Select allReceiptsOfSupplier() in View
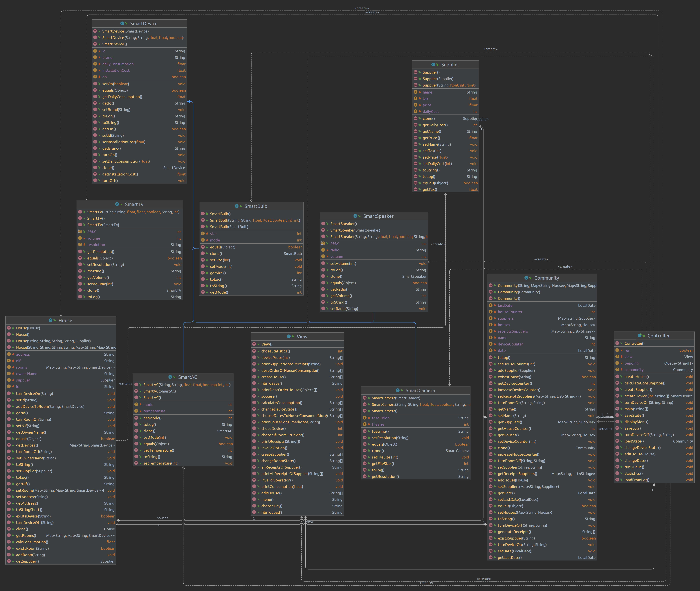 pos(281,467)
